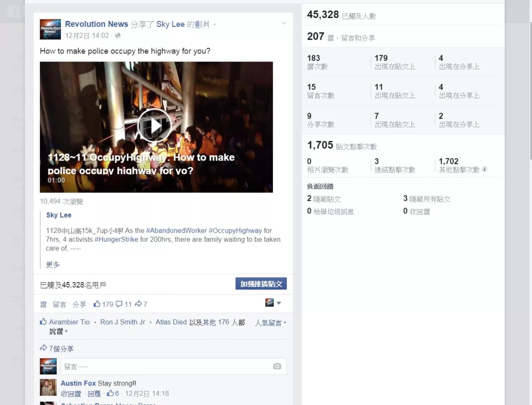Screen dimensions: 532x405
Task: Open Revolution News page link
Action: [97, 24]
